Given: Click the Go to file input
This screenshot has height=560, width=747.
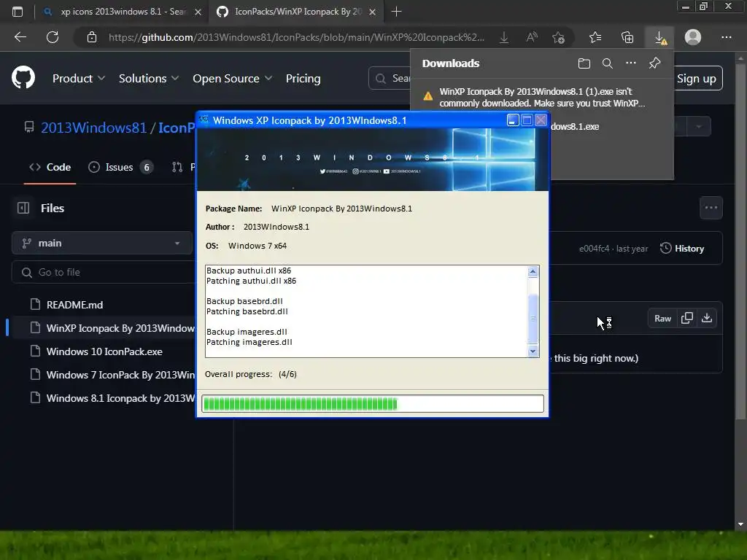Looking at the screenshot, I should pyautogui.click(x=103, y=273).
